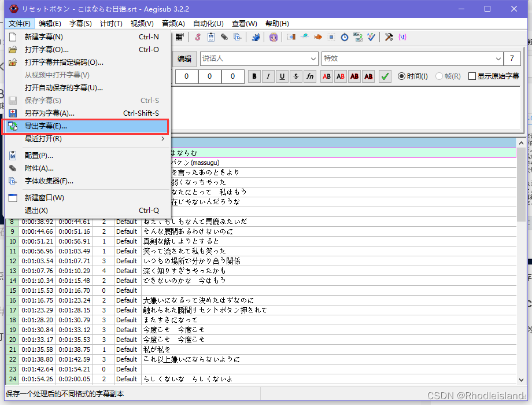
Task: Commit line with green checkmark button
Action: point(385,76)
